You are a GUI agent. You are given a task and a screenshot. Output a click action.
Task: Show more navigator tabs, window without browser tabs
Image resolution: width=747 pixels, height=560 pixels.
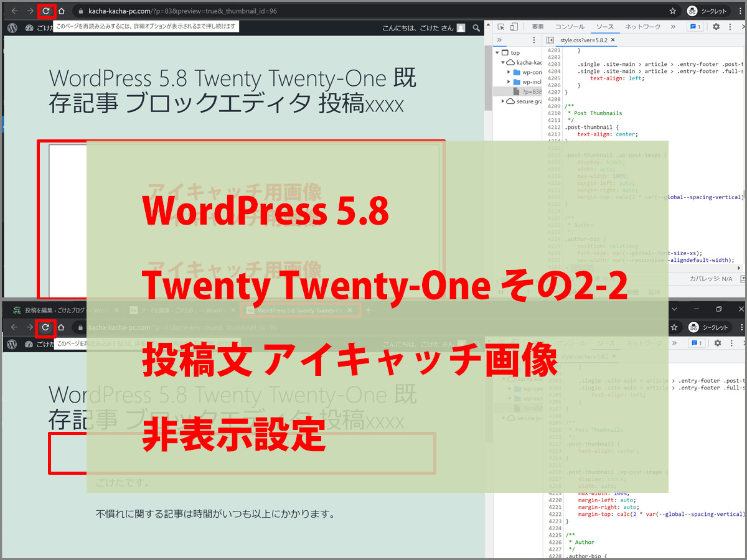pyautogui.click(x=499, y=40)
